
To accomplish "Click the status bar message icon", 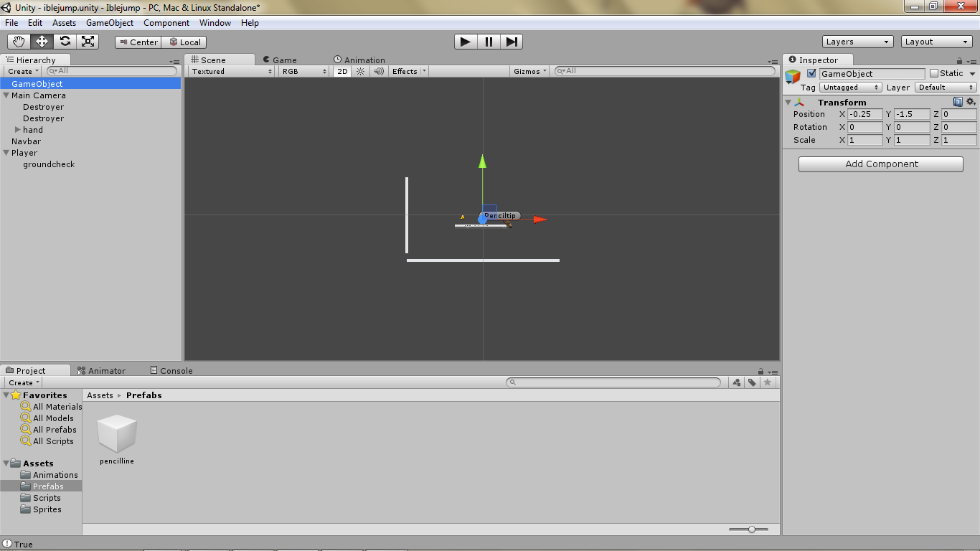I will [7, 544].
